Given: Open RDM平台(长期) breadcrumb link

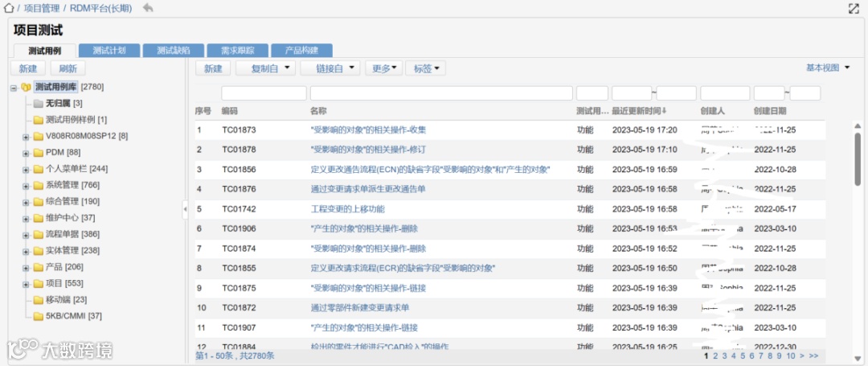Looking at the screenshot, I should click(x=100, y=8).
